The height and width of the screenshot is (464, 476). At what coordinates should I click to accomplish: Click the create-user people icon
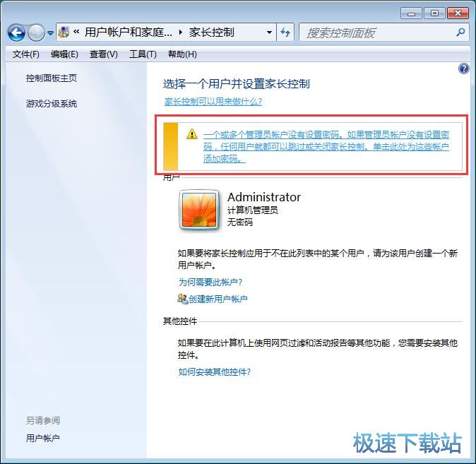pos(183,299)
